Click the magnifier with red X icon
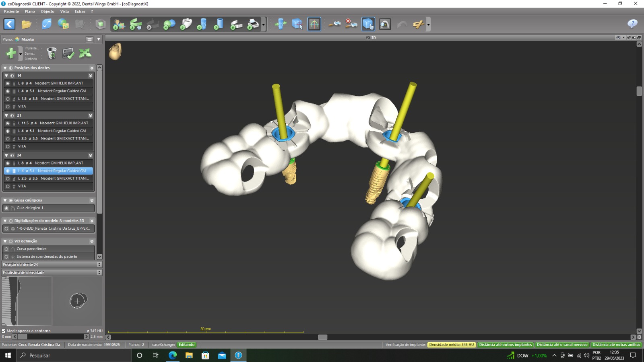 coord(351,24)
